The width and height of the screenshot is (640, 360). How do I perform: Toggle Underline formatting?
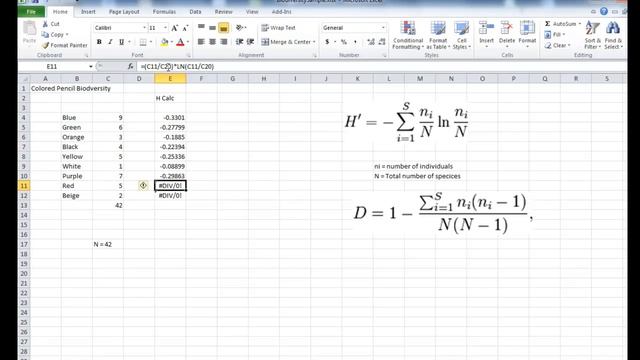[121, 42]
